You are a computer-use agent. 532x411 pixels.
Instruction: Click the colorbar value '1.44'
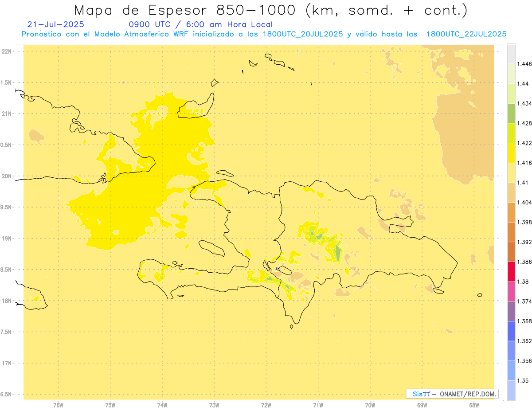(523, 84)
